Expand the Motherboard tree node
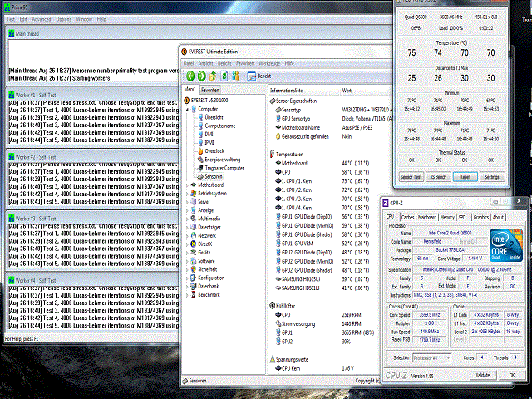 (x=187, y=185)
